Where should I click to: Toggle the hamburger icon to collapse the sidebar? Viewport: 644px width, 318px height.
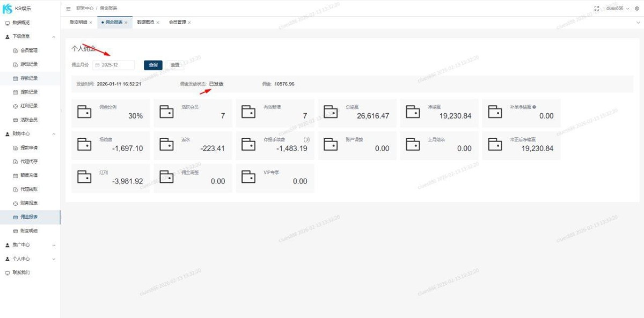click(68, 9)
